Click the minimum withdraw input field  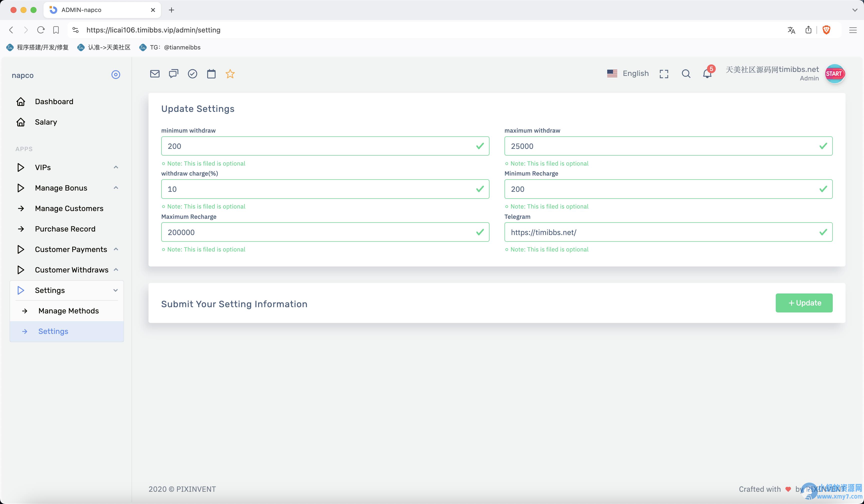(x=325, y=146)
